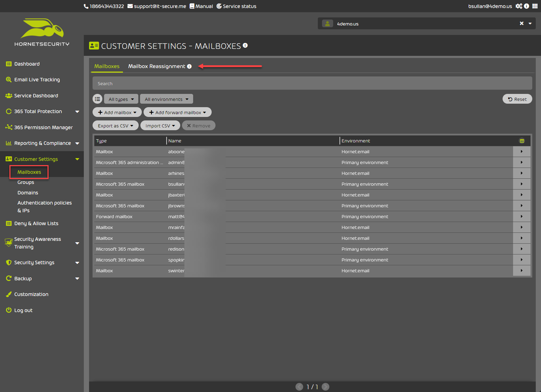Sort by the Type column header
The width and height of the screenshot is (541, 392).
coord(101,141)
